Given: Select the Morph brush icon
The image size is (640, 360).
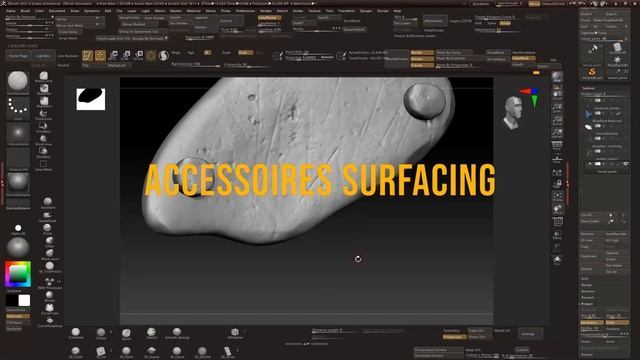Looking at the screenshot, I should point(49,296).
